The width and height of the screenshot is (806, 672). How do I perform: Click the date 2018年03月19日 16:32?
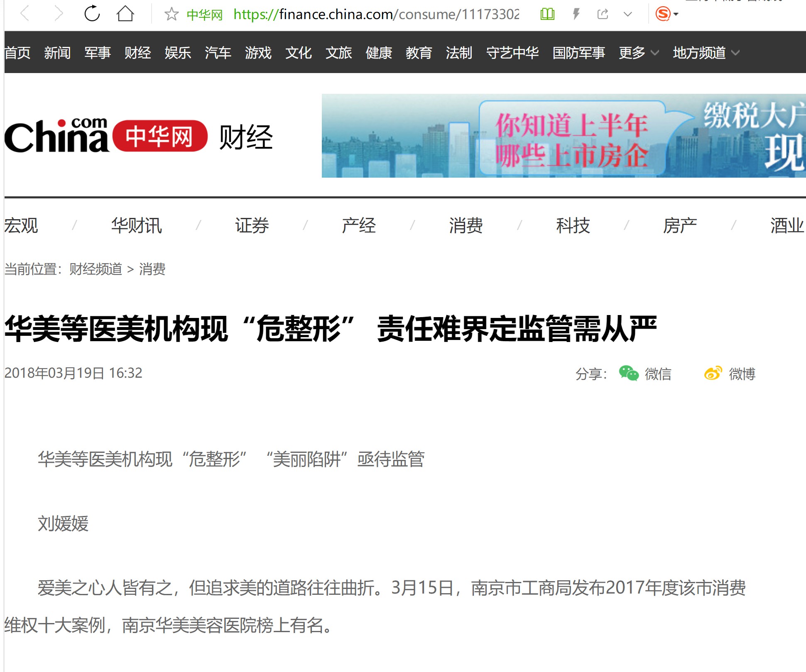coord(73,373)
